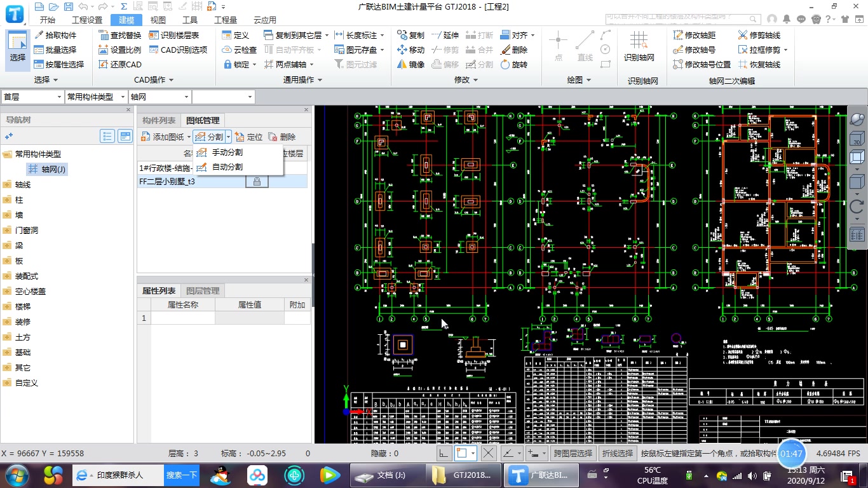Toggle the orthogonal mode status bar icon
Screen dimensions: 868x488
[x=444, y=454]
